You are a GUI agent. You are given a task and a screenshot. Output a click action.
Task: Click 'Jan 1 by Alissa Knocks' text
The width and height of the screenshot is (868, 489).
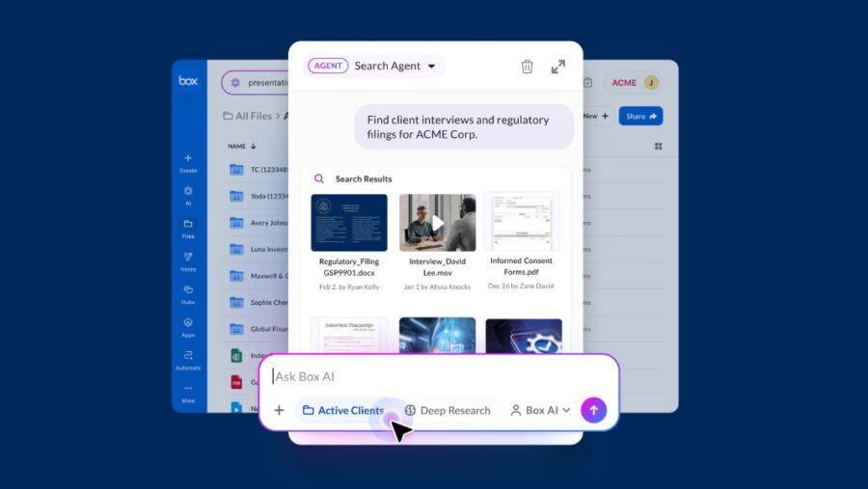tap(437, 286)
